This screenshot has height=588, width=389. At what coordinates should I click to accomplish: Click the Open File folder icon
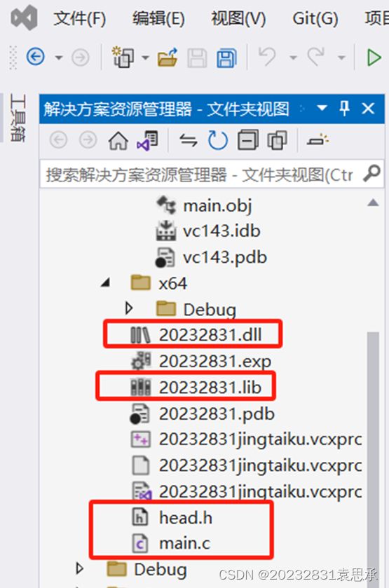(168, 57)
